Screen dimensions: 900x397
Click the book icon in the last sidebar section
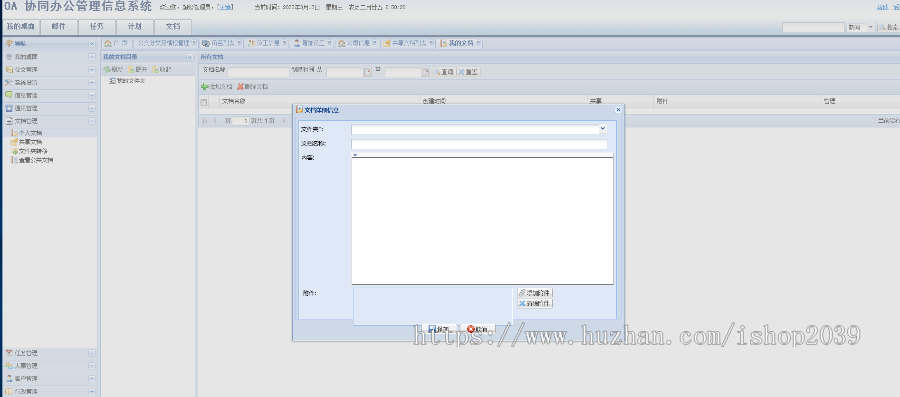point(9,391)
